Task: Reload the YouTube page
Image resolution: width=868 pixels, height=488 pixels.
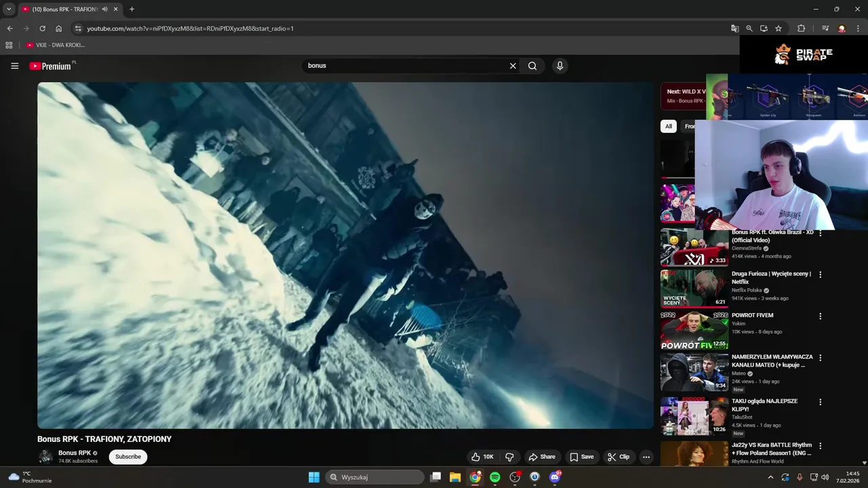Action: 42,28
